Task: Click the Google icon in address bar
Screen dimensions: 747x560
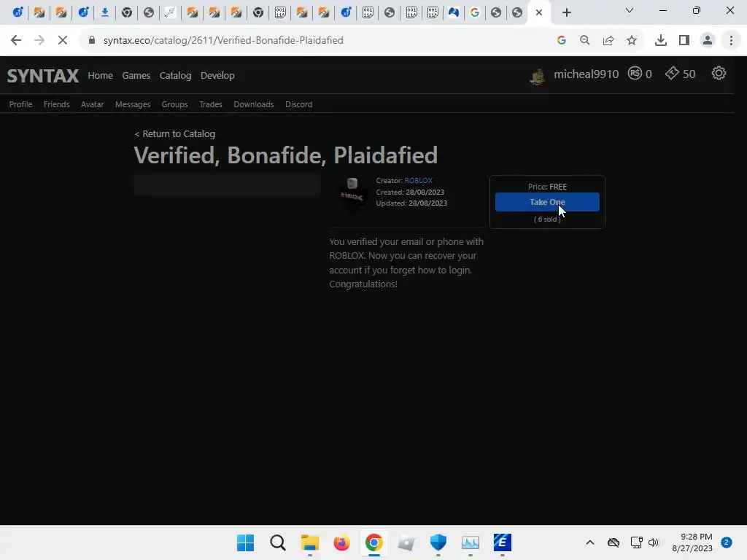Action: 562,41
